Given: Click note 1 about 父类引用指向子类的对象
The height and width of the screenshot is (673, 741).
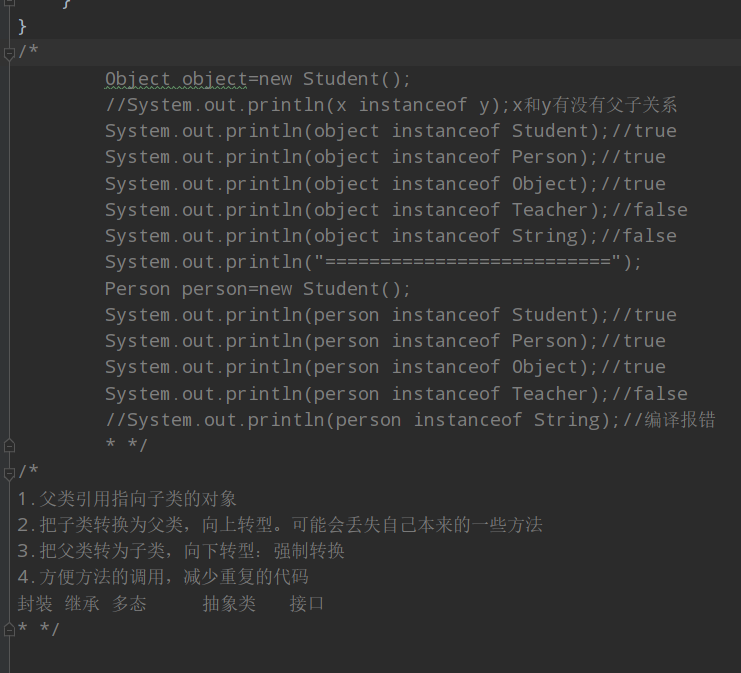Looking at the screenshot, I should tap(127, 498).
